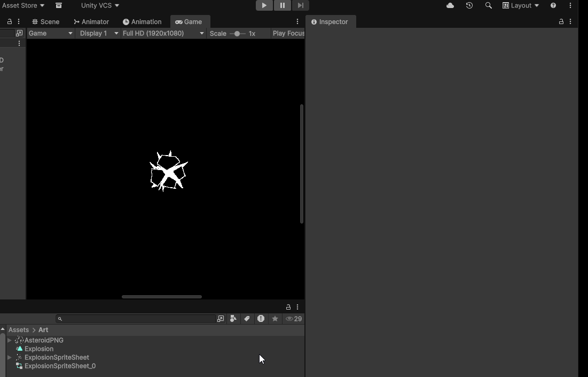Screen dimensions: 588x377
Task: Open the Play Focused dropdown
Action: 288,33
